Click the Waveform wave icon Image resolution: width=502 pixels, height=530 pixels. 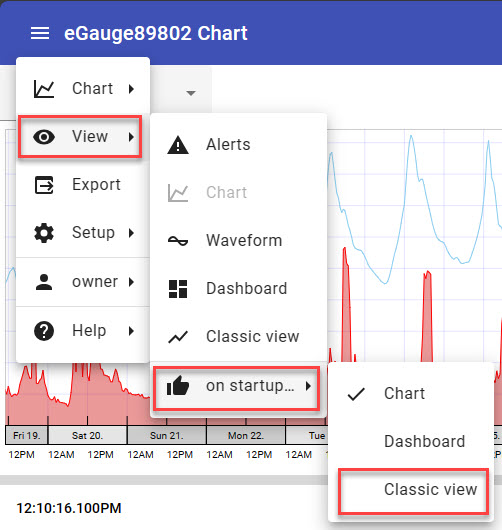pyautogui.click(x=178, y=241)
